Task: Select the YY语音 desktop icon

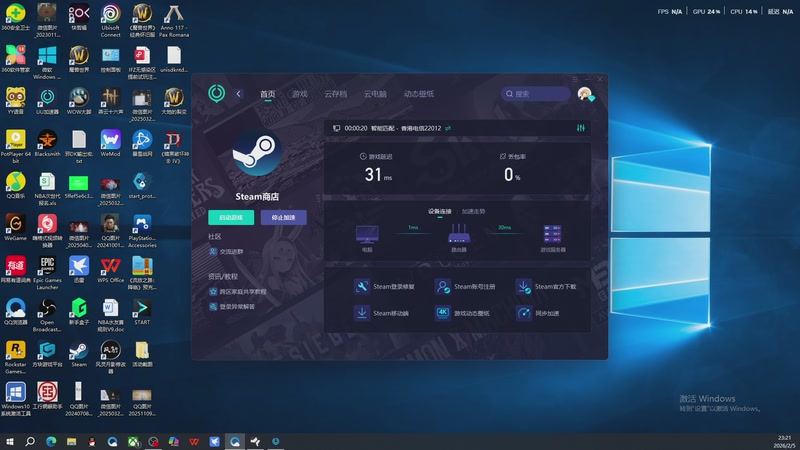Action: pos(16,101)
